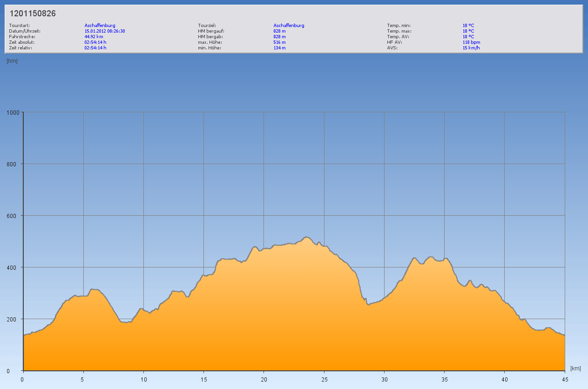588x389 pixels.
Task: Click the 1000 mark on the elevation axis
Action: tap(13, 112)
